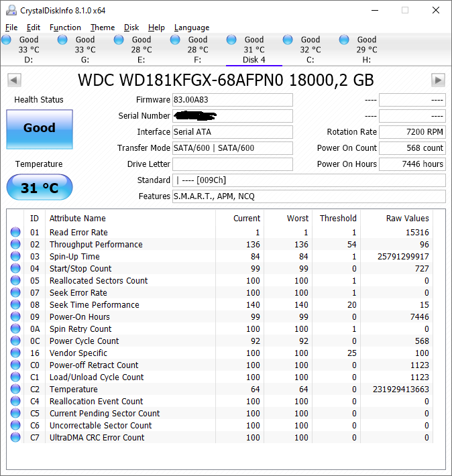Click the Worst column header
This screenshot has width=452, height=476.
288,219
